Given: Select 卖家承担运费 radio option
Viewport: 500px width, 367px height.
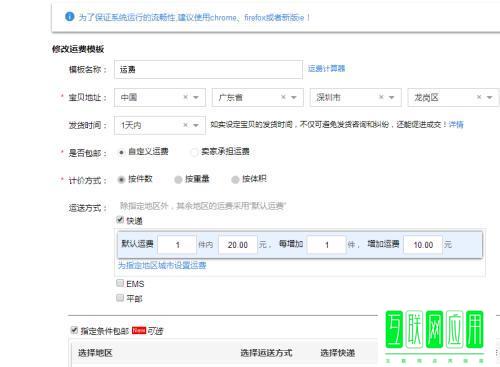Looking at the screenshot, I should (194, 152).
